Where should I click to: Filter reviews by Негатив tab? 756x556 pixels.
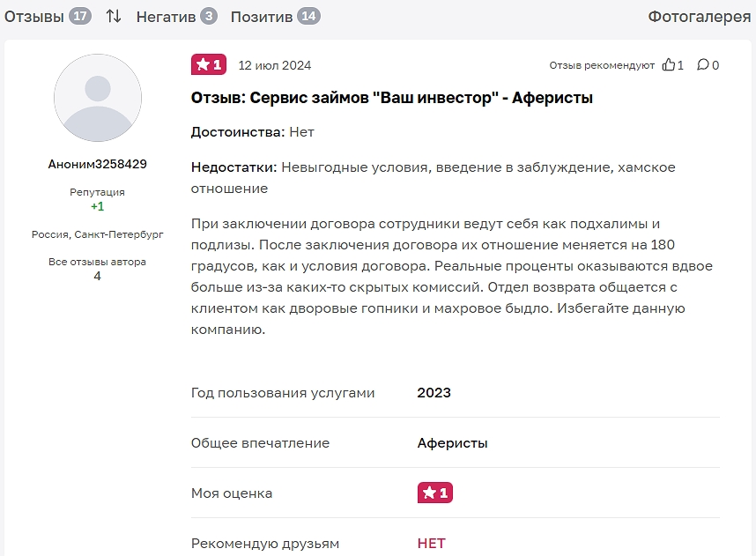166,16
